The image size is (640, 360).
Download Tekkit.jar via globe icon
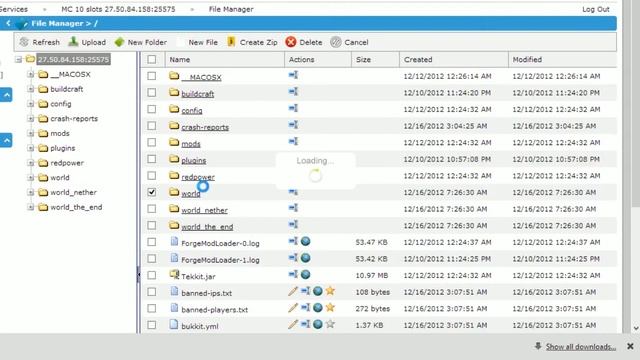(305, 274)
